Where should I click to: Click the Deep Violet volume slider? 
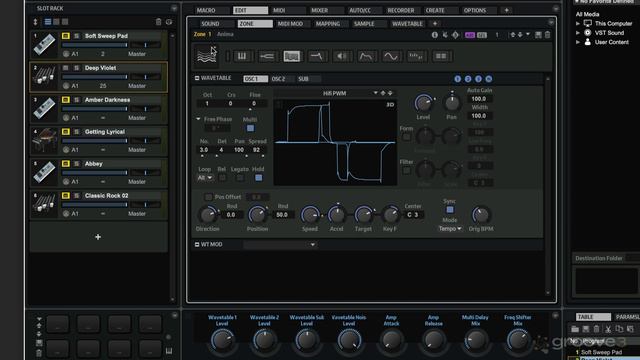tap(95, 77)
